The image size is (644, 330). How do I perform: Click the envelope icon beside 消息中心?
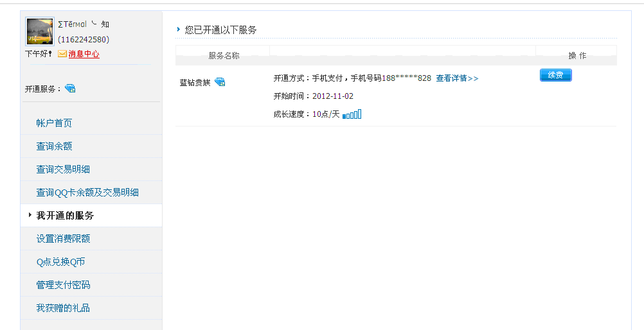62,54
